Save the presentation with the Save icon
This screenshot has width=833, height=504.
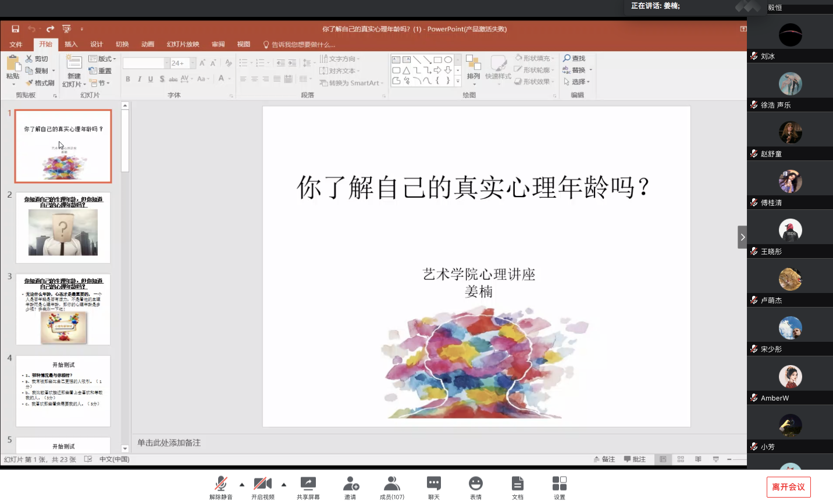(x=16, y=28)
